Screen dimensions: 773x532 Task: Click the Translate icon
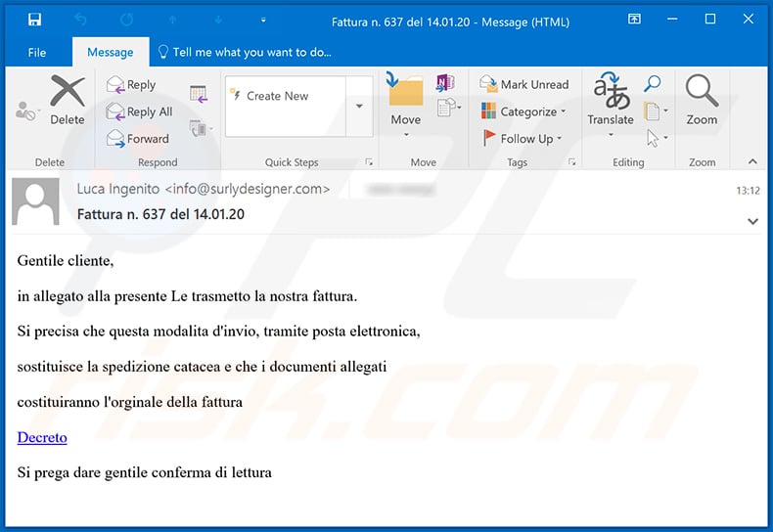pos(611,91)
